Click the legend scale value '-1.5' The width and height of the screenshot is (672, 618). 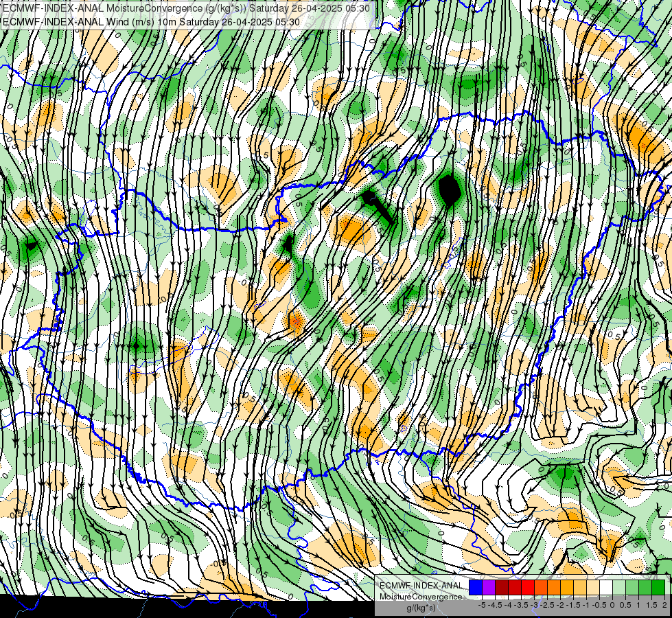[573, 605]
